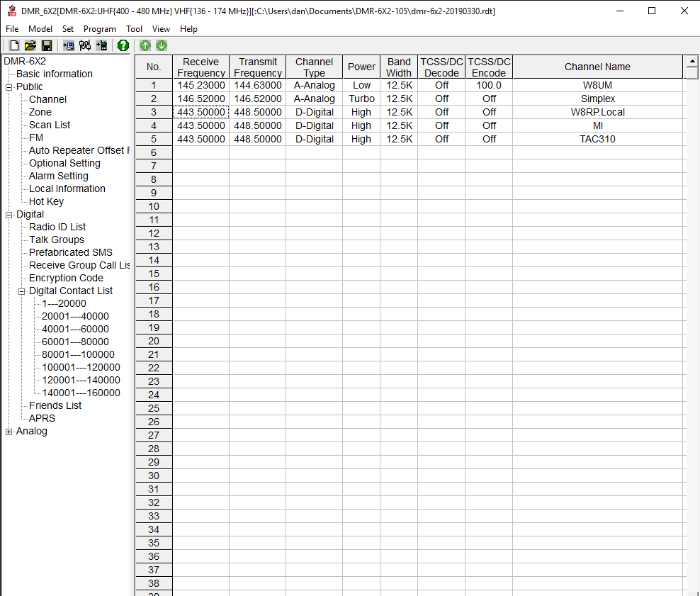Click the New file toolbar icon
700x596 pixels.
click(14, 45)
